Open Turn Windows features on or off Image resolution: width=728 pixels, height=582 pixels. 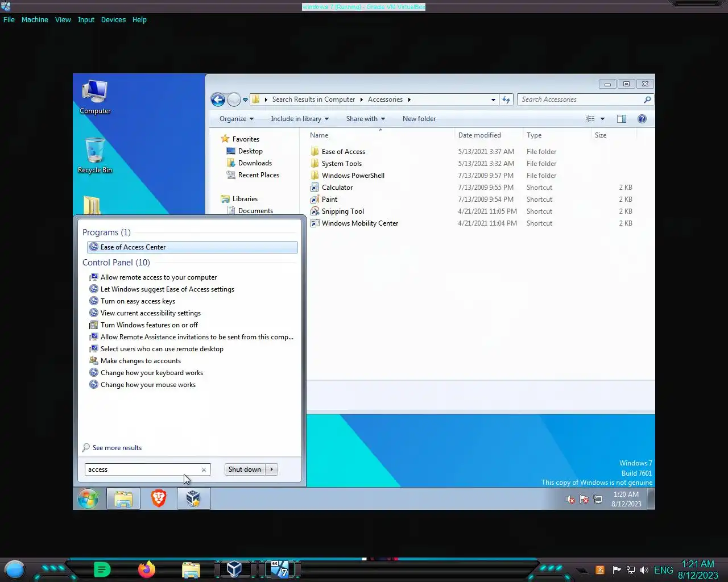(149, 325)
